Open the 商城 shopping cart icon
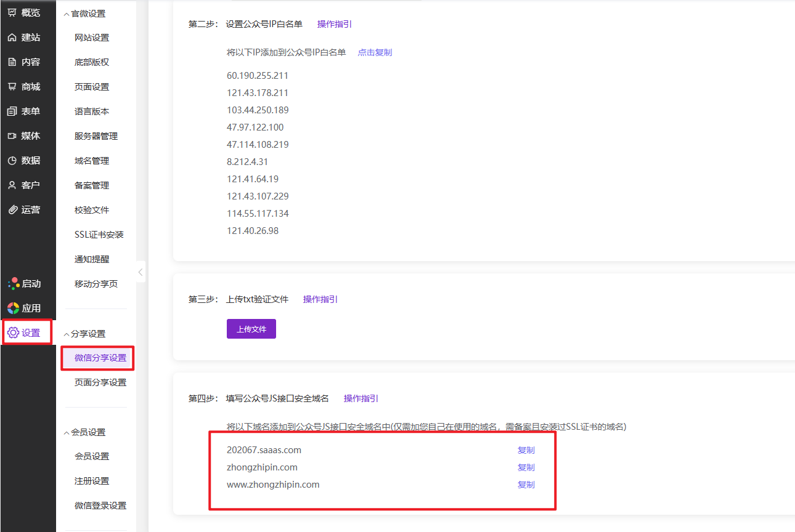 (12, 87)
